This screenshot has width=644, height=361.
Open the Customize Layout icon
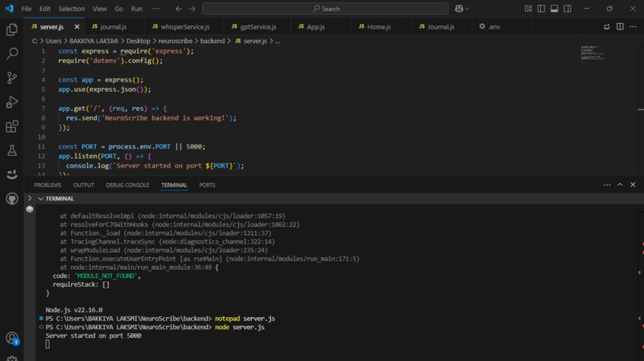pyautogui.click(x=528, y=9)
